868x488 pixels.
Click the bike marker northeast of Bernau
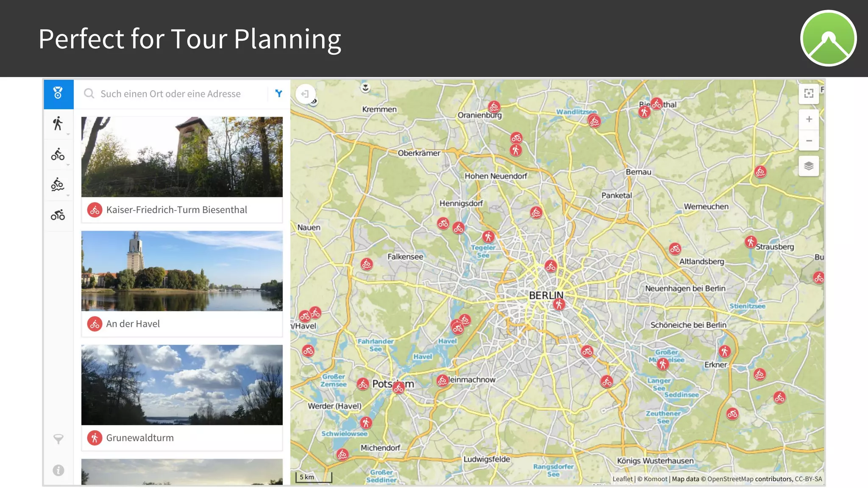coord(760,172)
